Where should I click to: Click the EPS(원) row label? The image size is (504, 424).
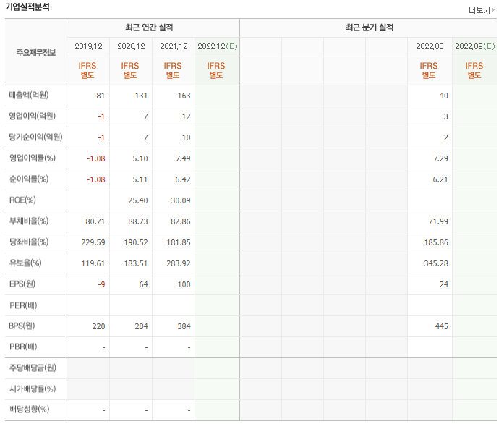point(22,284)
